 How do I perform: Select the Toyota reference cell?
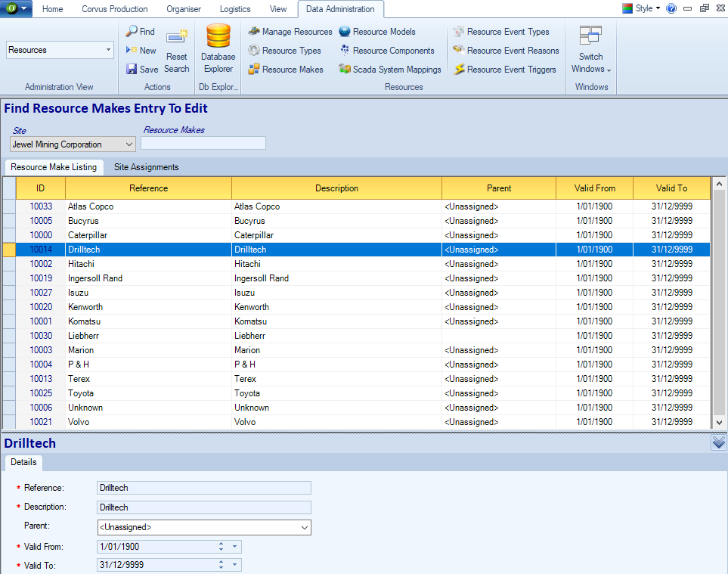[x=149, y=393]
